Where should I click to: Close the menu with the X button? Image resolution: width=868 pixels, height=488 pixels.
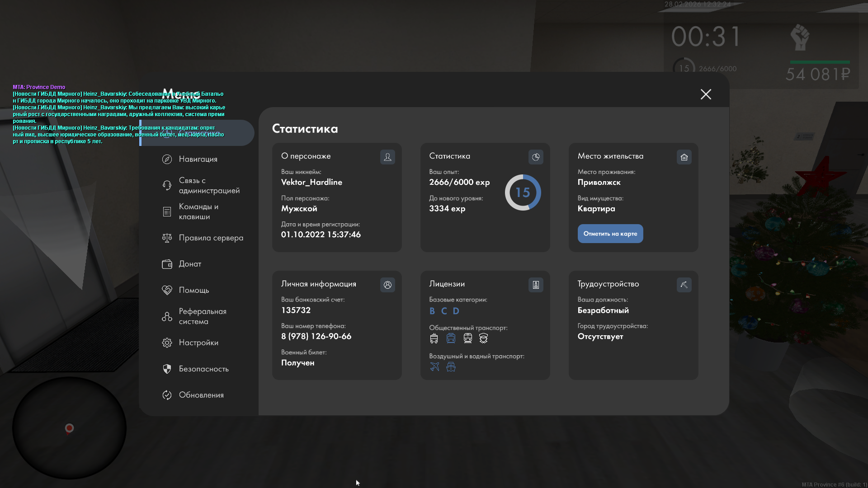[x=706, y=94]
